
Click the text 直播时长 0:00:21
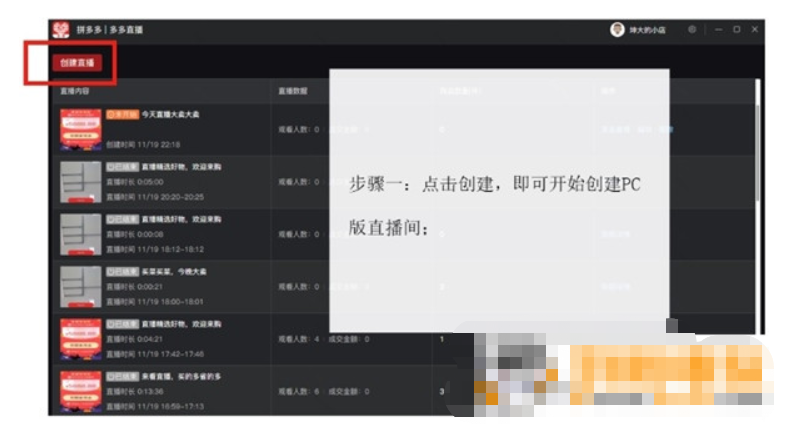135,287
